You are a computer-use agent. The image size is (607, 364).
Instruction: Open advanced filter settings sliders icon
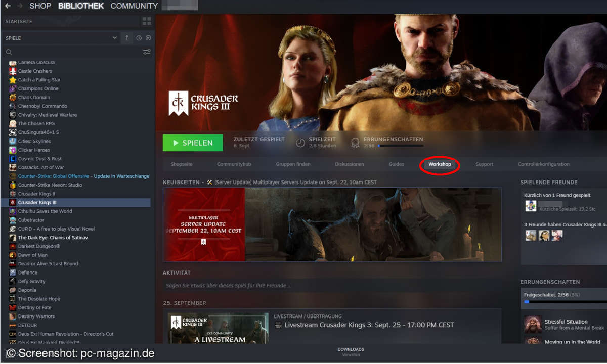pos(147,52)
